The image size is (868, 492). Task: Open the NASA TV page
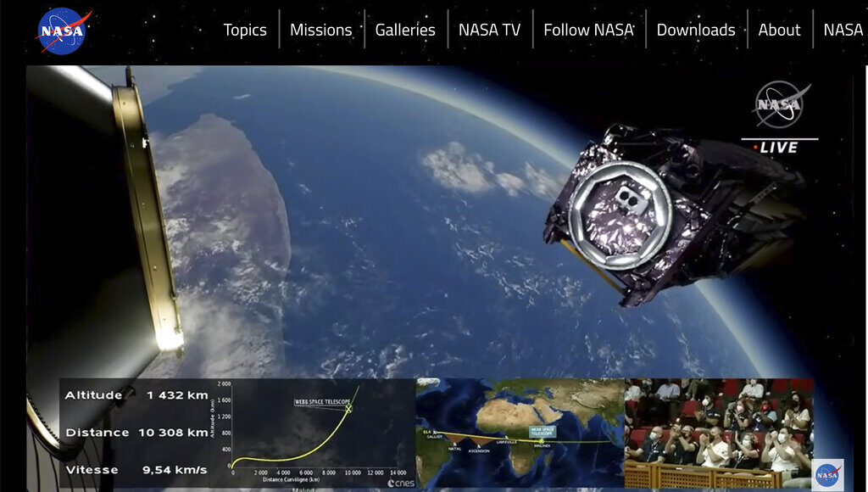[489, 30]
